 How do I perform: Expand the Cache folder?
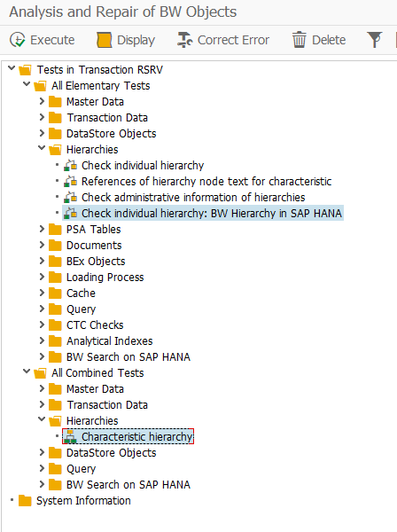click(42, 293)
